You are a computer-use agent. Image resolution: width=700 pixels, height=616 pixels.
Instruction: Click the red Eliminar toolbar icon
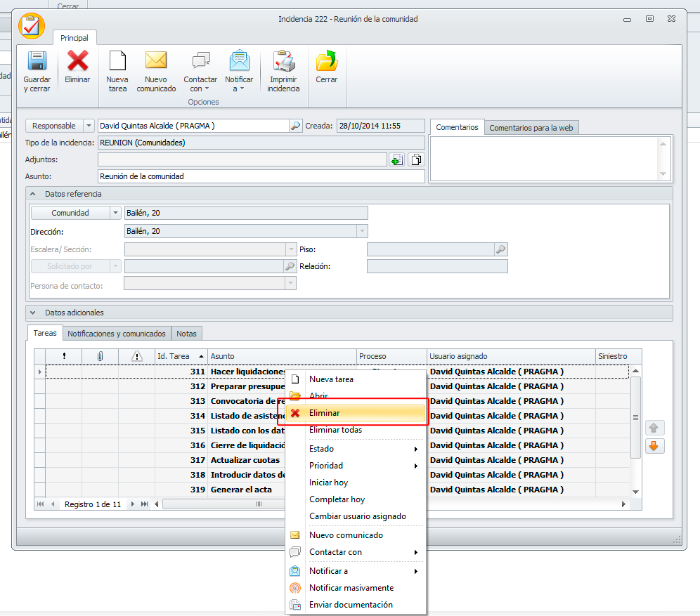click(77, 62)
